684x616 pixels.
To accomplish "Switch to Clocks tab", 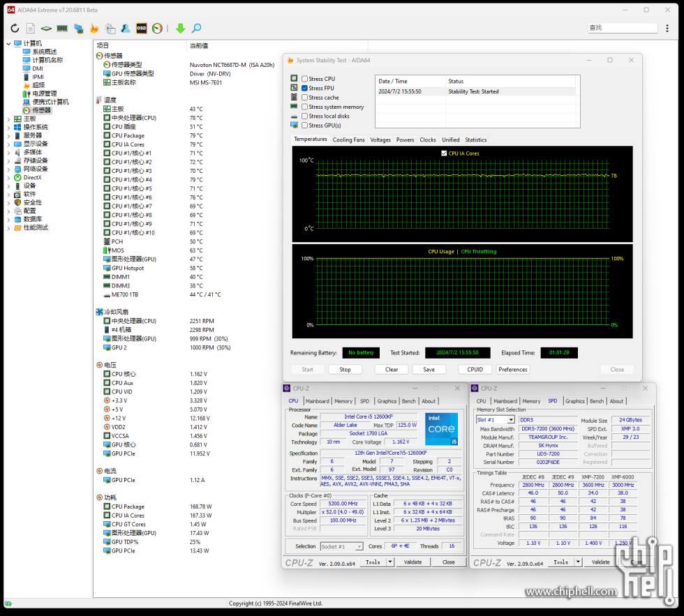I will click(x=427, y=140).
